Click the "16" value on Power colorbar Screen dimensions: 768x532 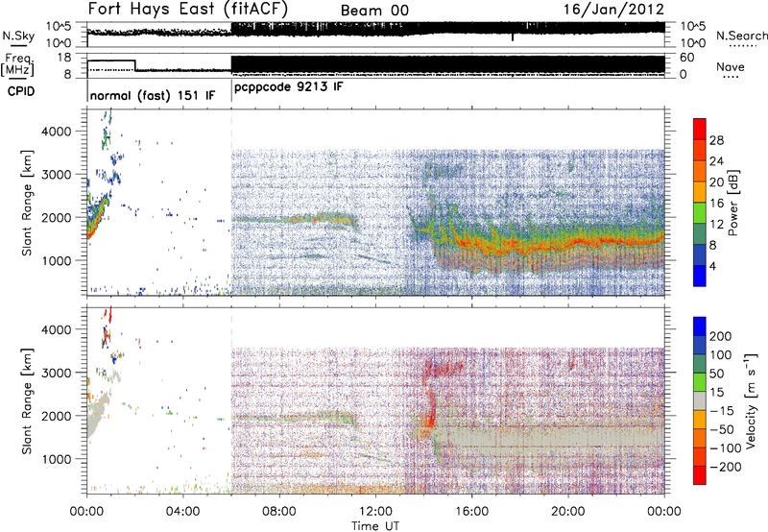pos(716,204)
